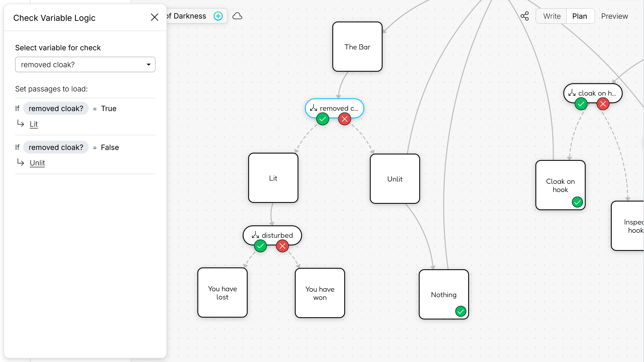Switch to the Write tab

click(552, 16)
